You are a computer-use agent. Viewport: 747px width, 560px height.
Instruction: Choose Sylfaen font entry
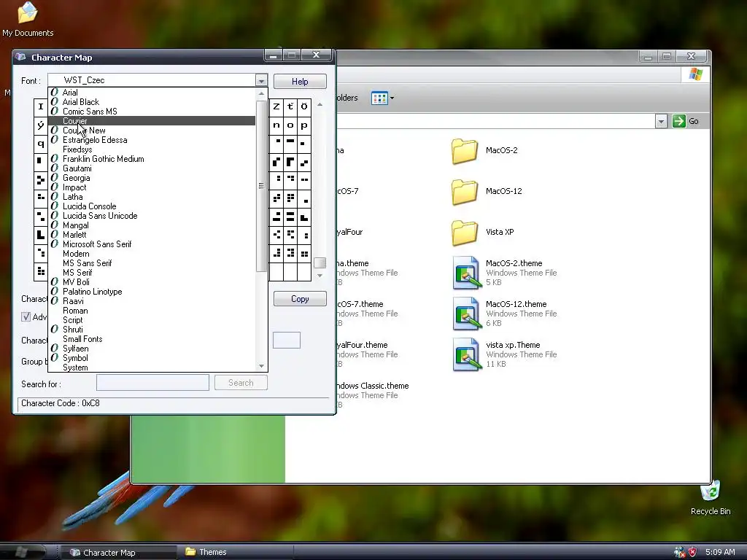[152, 349]
